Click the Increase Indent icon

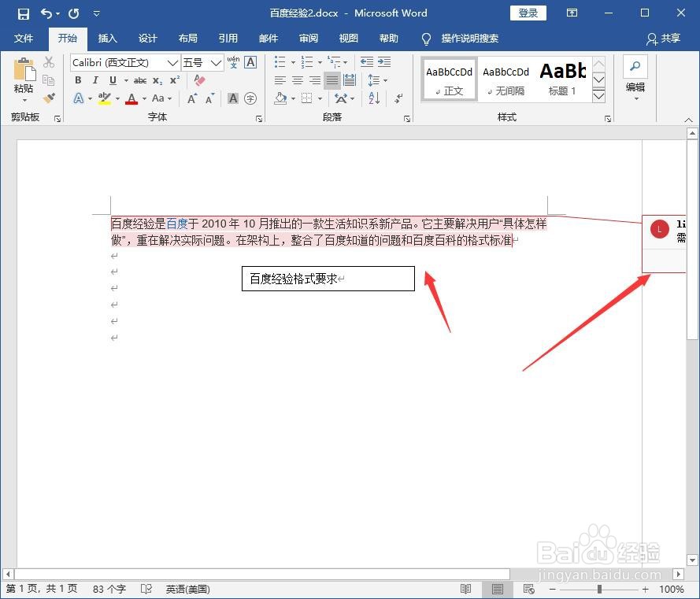click(x=384, y=62)
